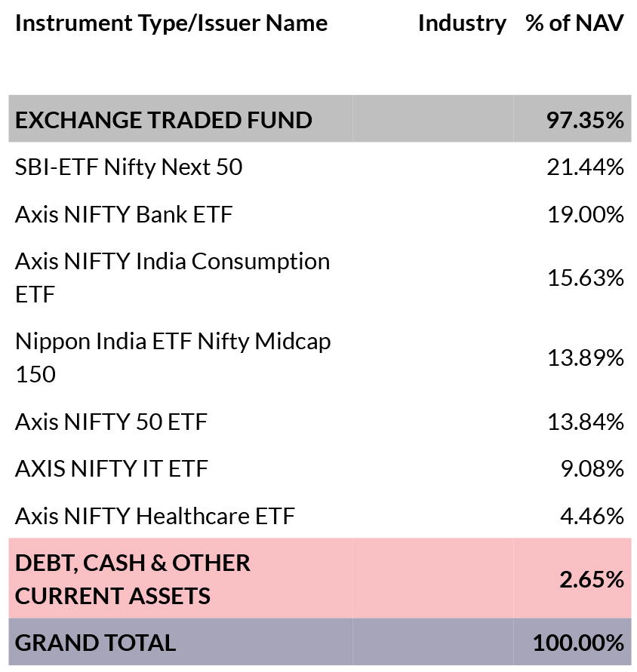The image size is (637, 672).
Task: Select the EXCHANGE TRADED FUND category row
Action: 319,118
